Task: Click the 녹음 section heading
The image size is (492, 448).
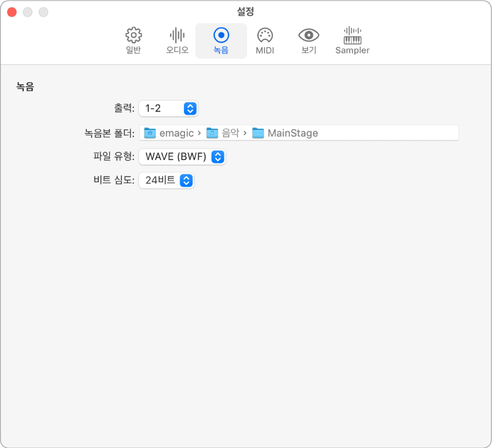Action: pos(25,86)
